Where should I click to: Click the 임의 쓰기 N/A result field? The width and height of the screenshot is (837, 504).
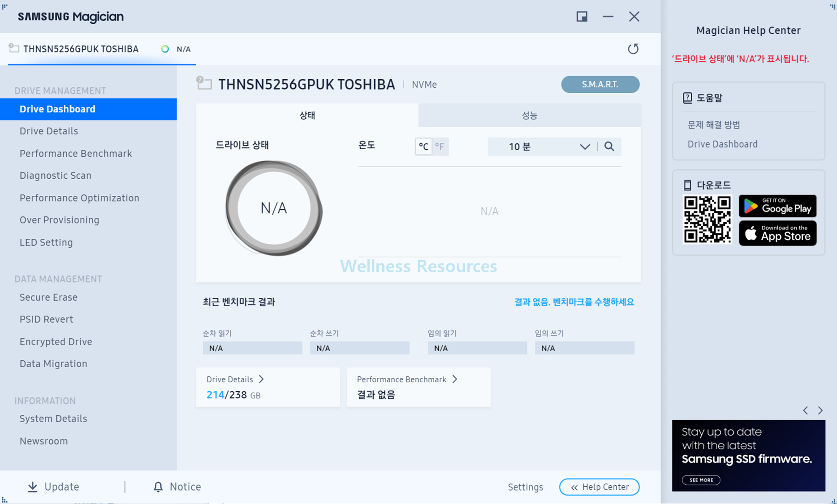point(584,348)
